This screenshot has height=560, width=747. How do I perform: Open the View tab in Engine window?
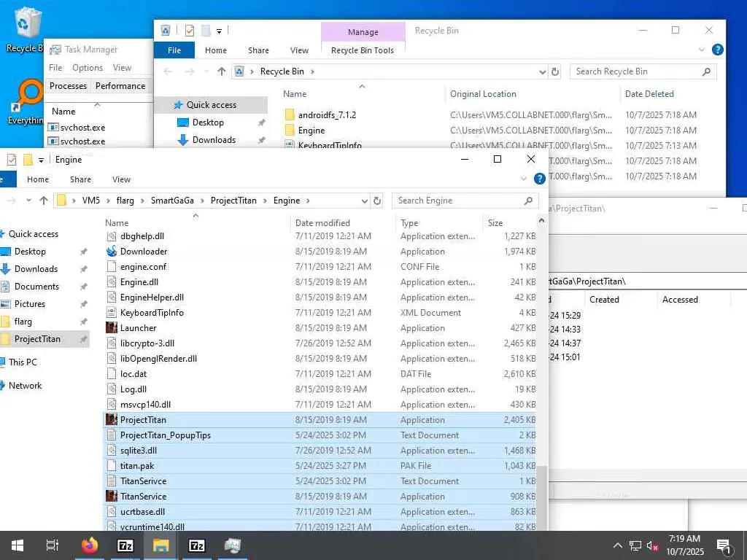pos(122,179)
